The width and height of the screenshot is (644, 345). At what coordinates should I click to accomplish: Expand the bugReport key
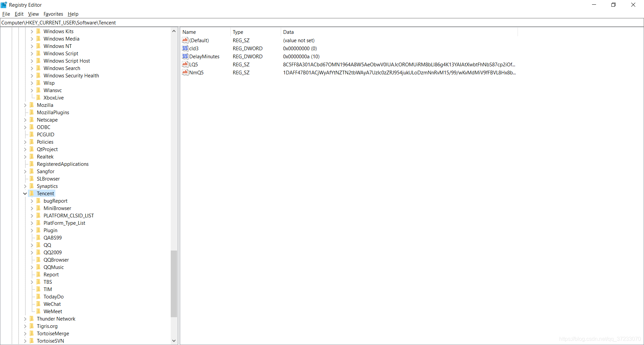32,201
